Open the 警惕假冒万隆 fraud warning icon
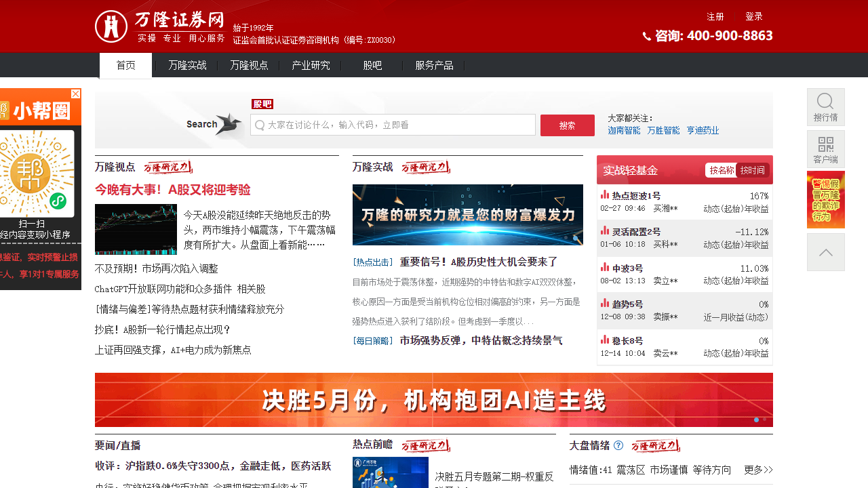This screenshot has width=868, height=488. [825, 200]
